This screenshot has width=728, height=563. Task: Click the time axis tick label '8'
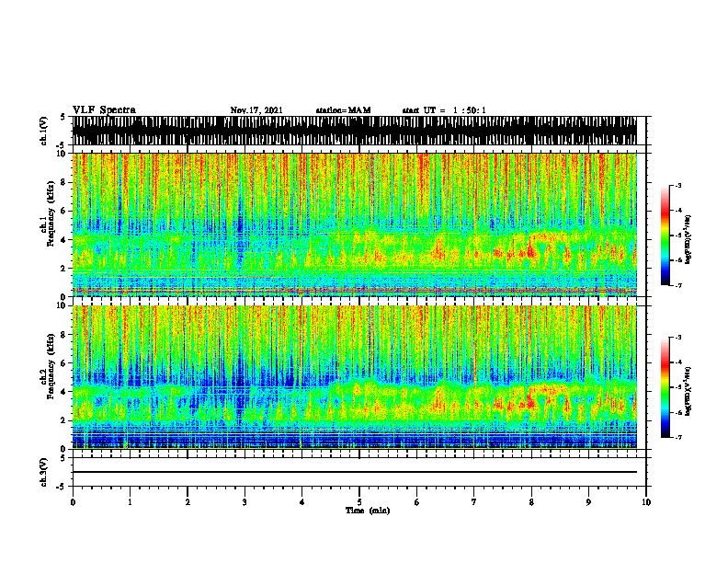pos(531,502)
